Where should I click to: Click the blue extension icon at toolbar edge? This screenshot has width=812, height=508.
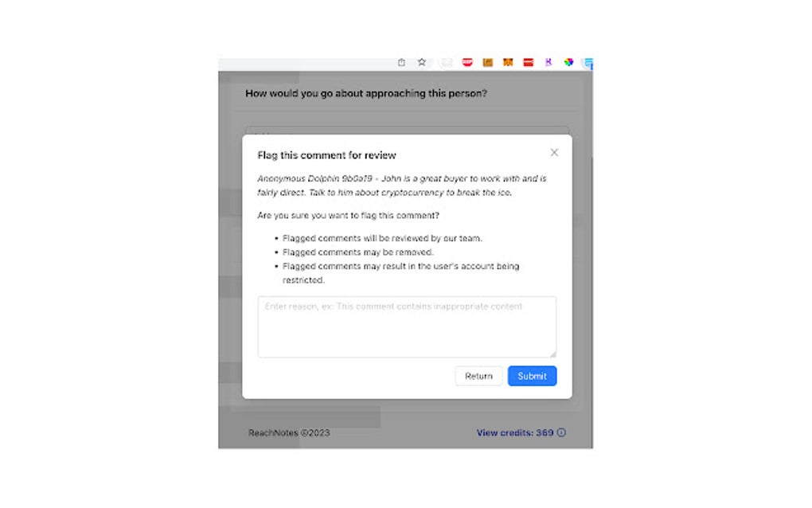(x=588, y=62)
